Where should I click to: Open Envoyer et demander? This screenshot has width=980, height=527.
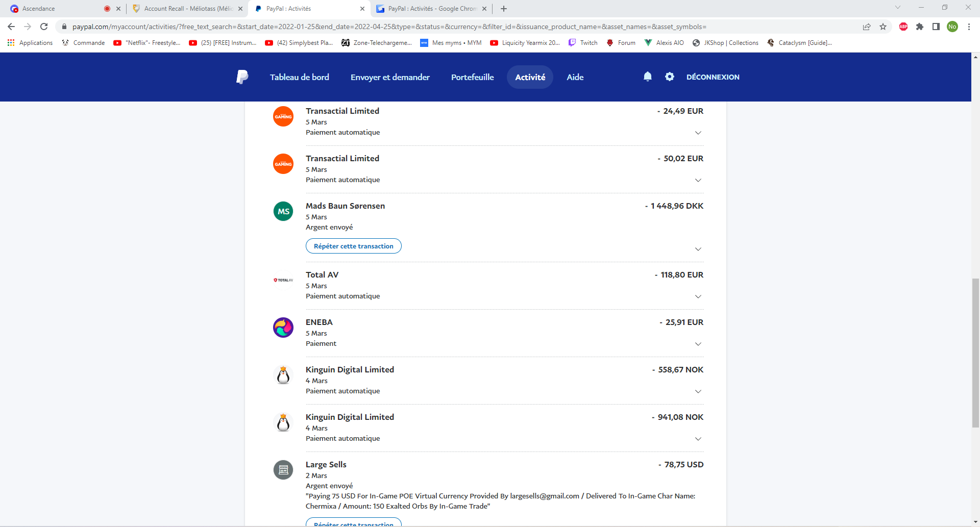[x=390, y=77]
